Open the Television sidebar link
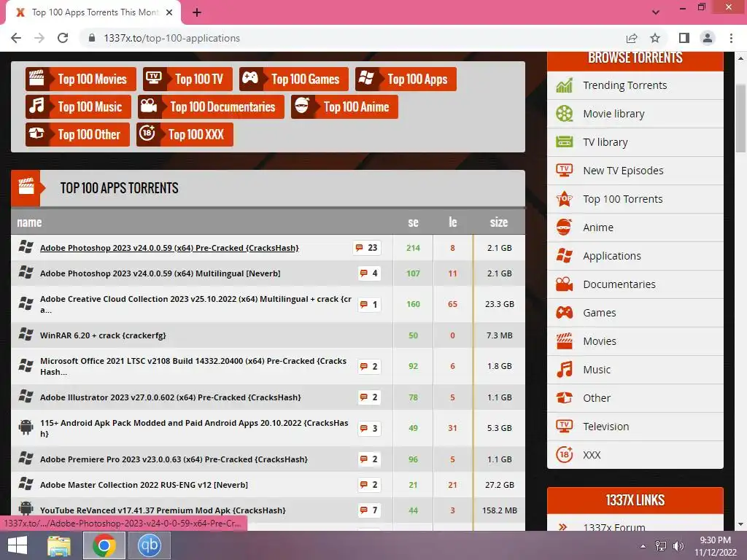Image resolution: width=747 pixels, height=560 pixels. pos(606,426)
